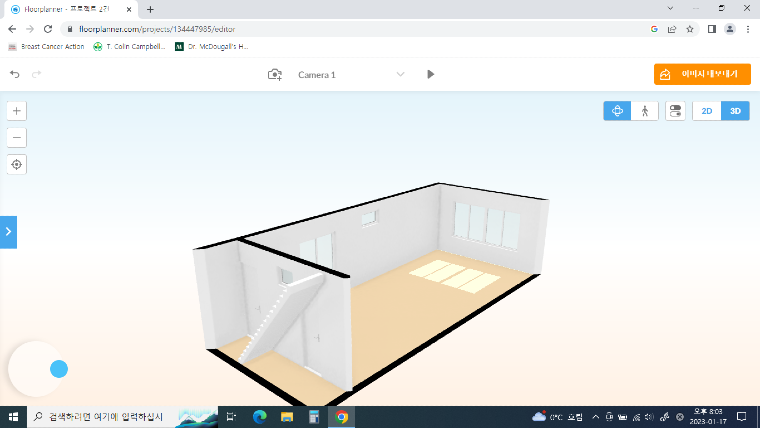Switch to the 2D view
The image size is (760, 428).
click(707, 111)
